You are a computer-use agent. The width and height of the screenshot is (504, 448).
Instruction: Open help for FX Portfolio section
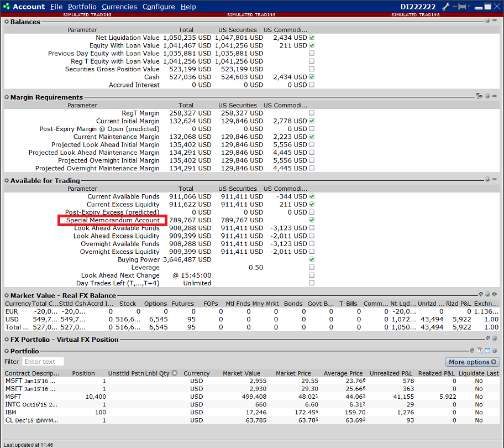pyautogui.click(x=495, y=338)
